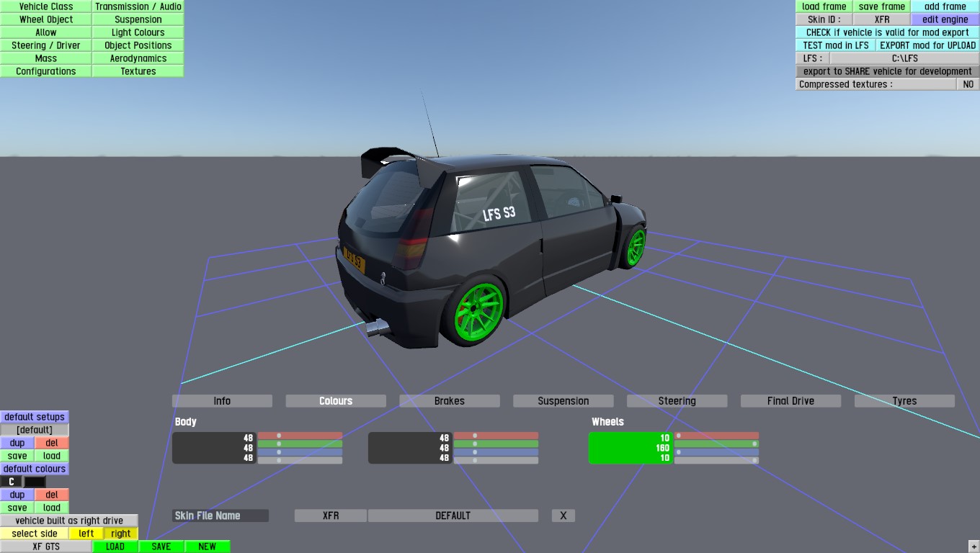
Task: Switch to the Tyres tab
Action: pos(905,401)
